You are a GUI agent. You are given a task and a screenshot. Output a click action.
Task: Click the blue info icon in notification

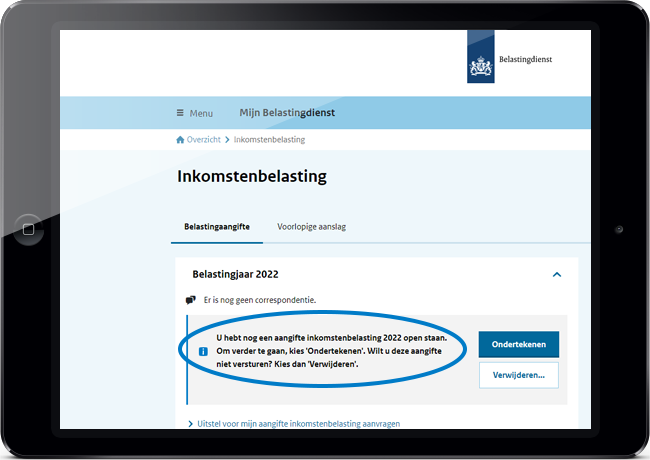[203, 352]
